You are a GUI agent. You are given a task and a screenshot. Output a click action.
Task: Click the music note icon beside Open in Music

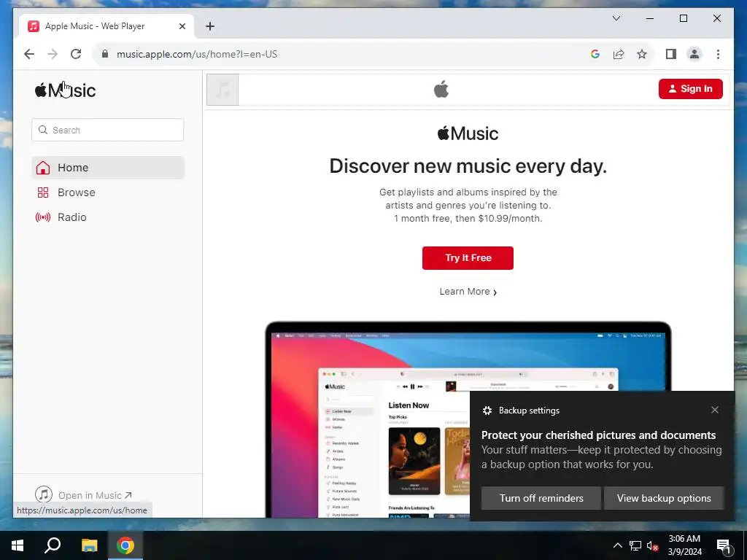coord(44,494)
